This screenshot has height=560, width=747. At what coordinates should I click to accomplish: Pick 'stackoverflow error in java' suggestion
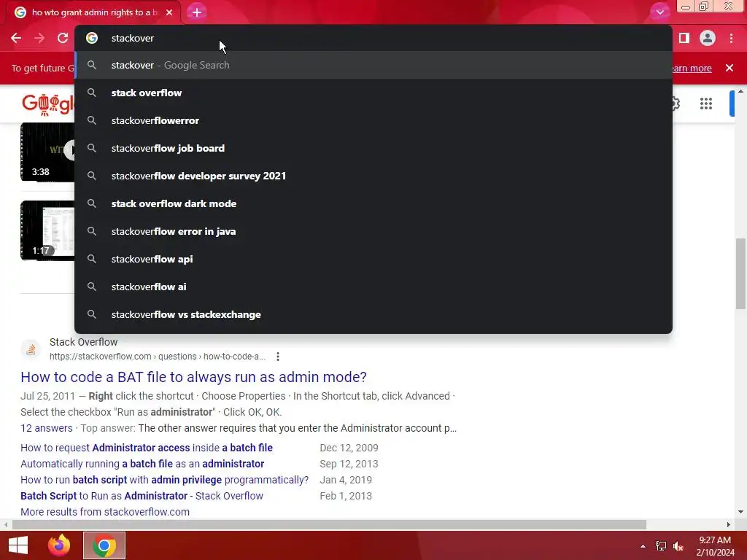(373, 231)
